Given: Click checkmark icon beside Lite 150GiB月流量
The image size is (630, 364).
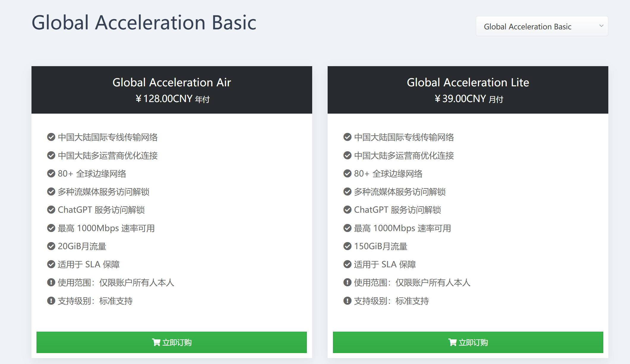Looking at the screenshot, I should [347, 246].
